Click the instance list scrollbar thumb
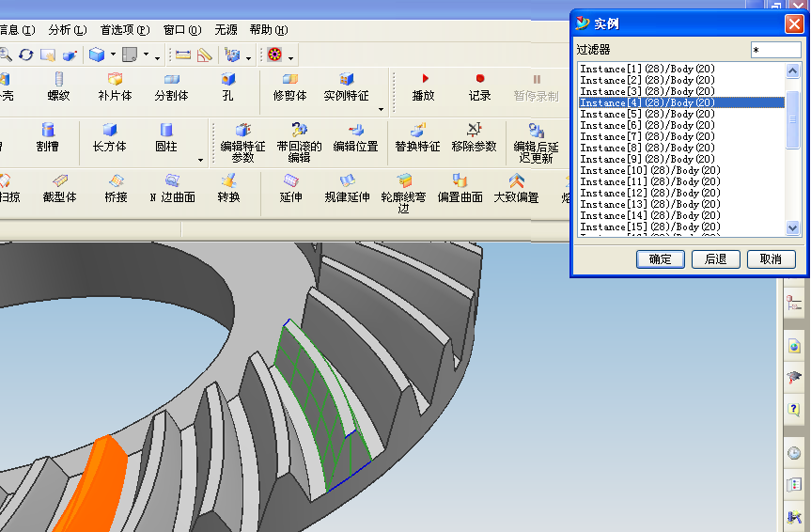 (x=792, y=119)
